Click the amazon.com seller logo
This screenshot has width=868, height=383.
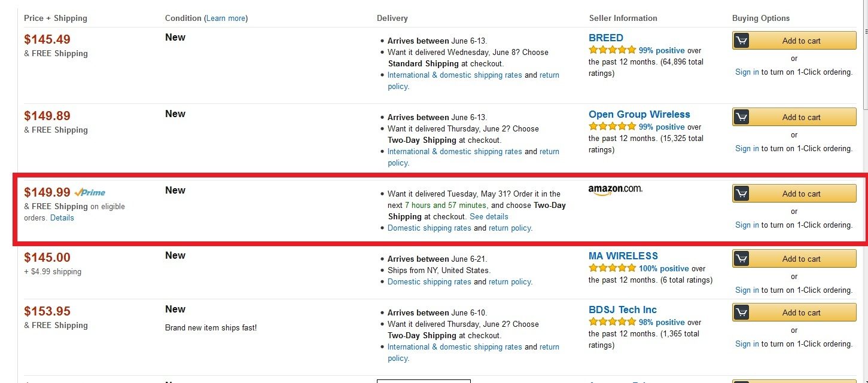615,189
